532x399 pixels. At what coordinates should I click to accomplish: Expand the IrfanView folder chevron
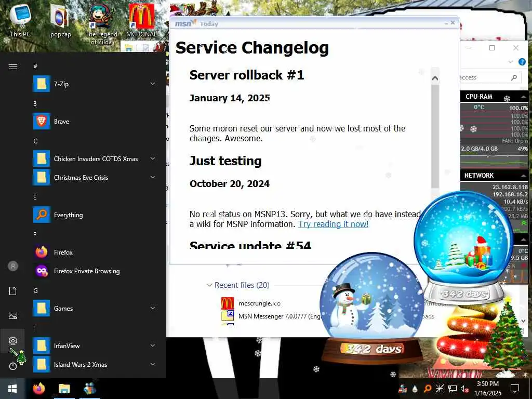(x=153, y=345)
